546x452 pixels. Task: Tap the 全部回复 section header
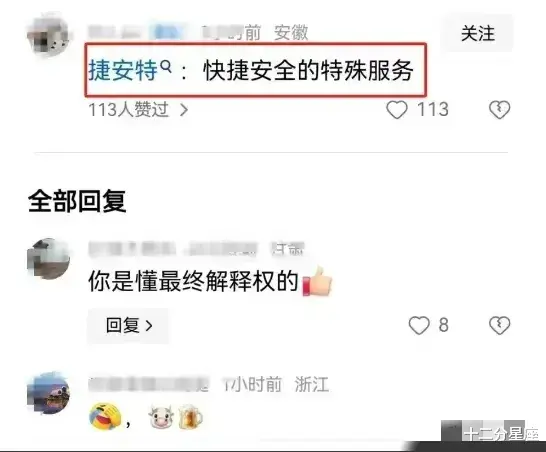(77, 201)
